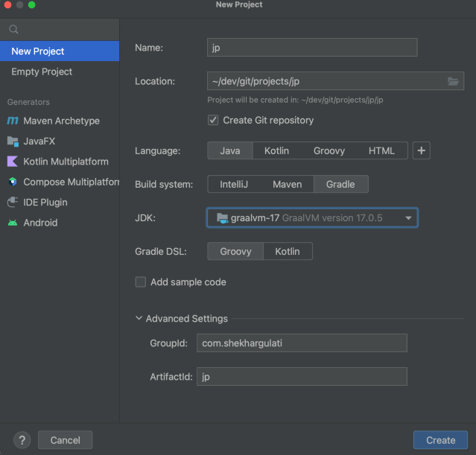Click the Maven Archetype generator icon
The height and width of the screenshot is (455, 476).
coord(13,121)
